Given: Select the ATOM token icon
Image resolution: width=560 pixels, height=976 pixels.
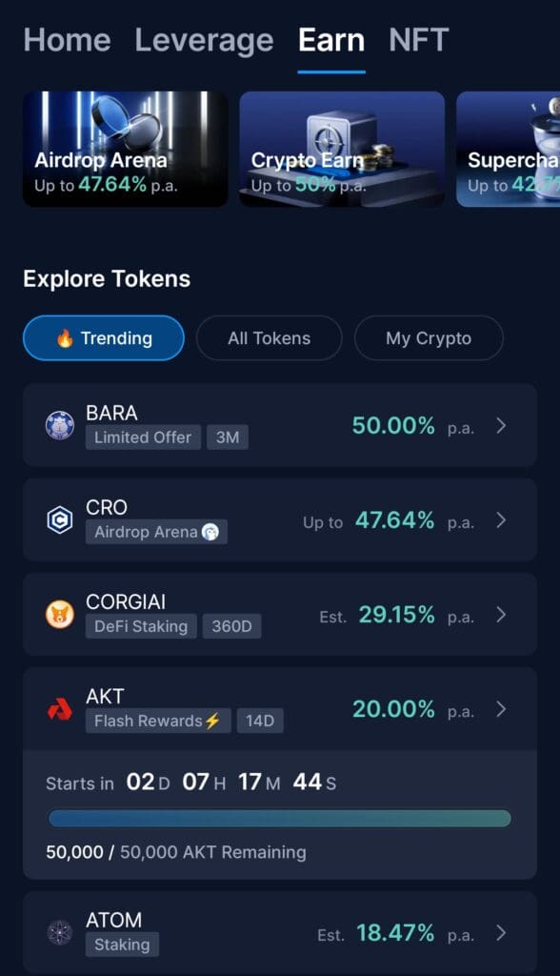Looking at the screenshot, I should [x=60, y=932].
